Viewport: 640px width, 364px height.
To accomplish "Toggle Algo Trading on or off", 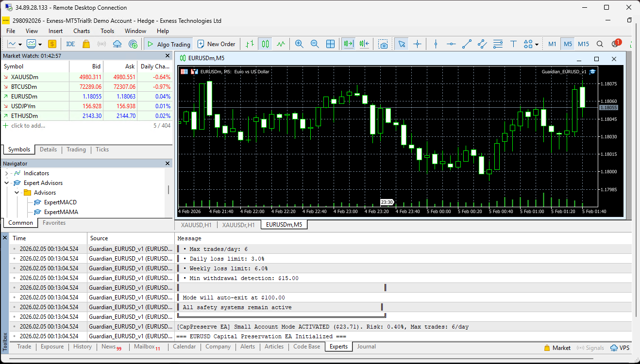I will tap(169, 44).
